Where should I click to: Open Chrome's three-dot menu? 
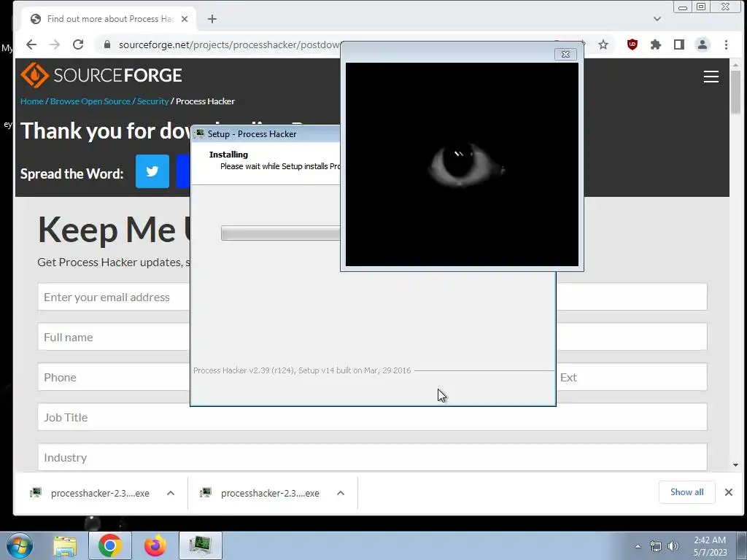(x=726, y=44)
